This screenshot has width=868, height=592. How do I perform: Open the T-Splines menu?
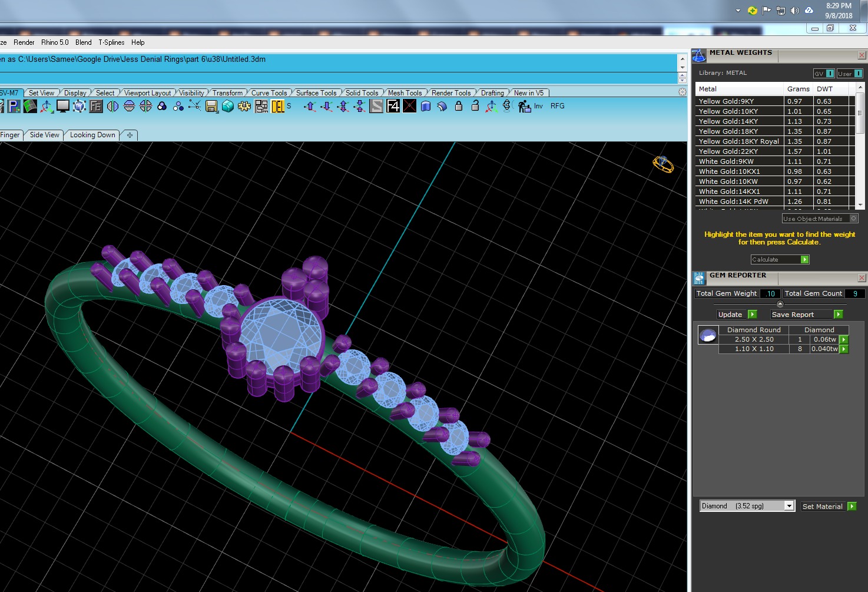(111, 42)
